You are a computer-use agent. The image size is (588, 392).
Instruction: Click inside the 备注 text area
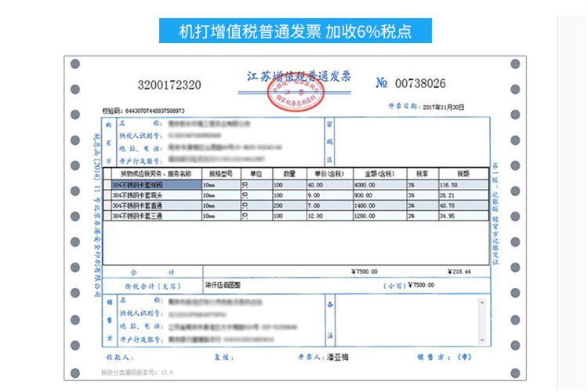[407, 321]
